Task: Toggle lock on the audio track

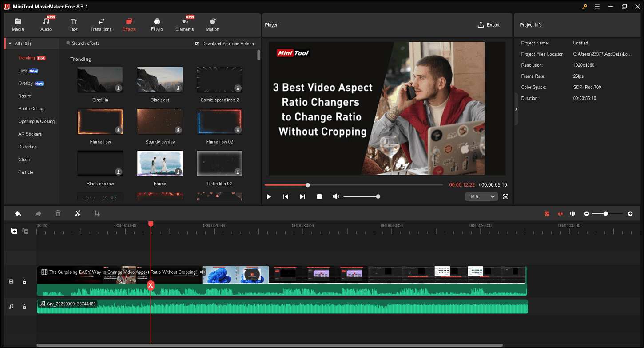Action: (24, 307)
